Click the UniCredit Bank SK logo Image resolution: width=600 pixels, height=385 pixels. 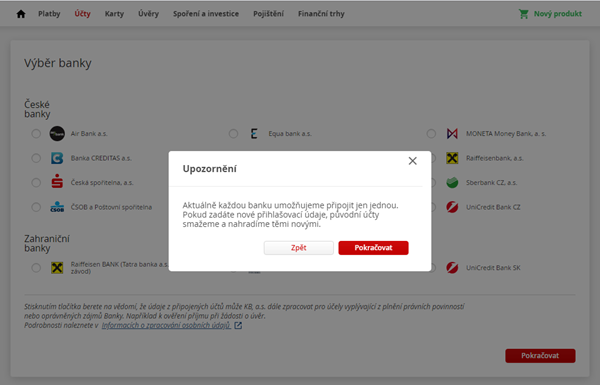click(452, 268)
